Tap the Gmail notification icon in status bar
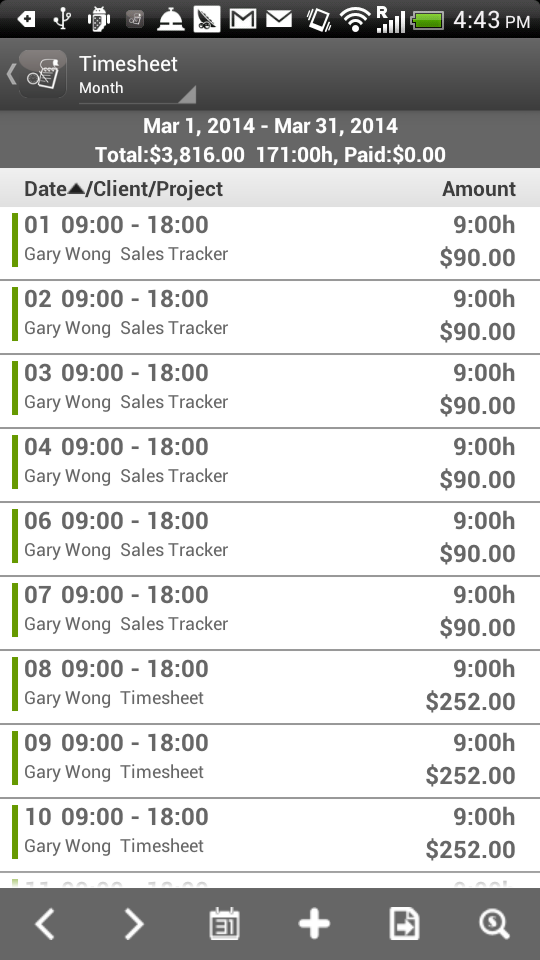 pyautogui.click(x=242, y=20)
